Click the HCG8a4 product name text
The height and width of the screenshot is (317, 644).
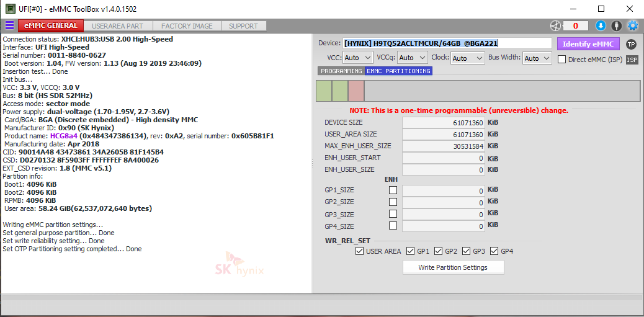coord(64,136)
